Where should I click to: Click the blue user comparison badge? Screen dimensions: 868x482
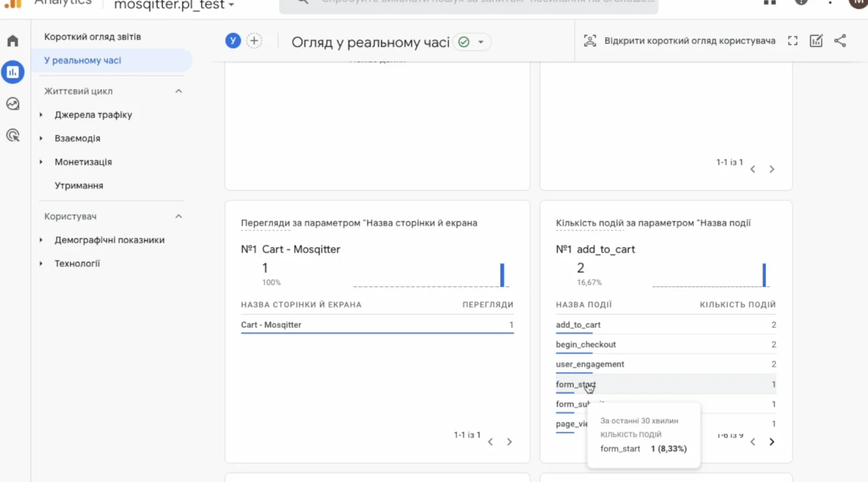pos(233,41)
